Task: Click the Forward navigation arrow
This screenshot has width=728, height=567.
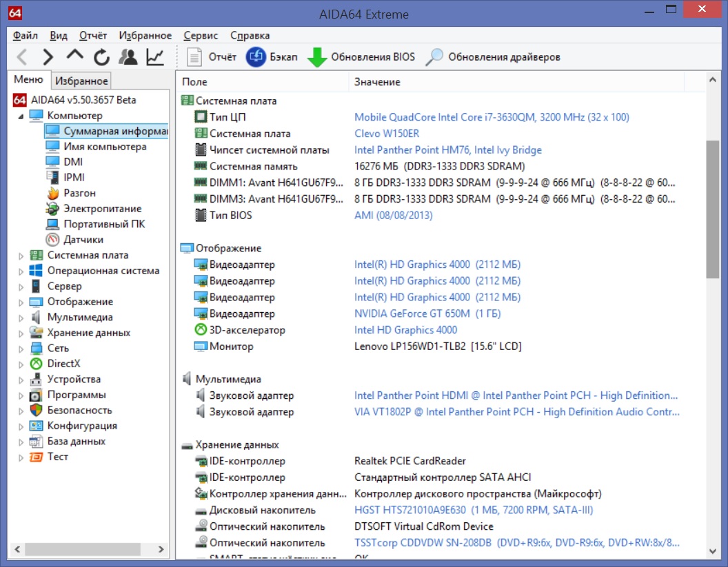Action: click(48, 57)
